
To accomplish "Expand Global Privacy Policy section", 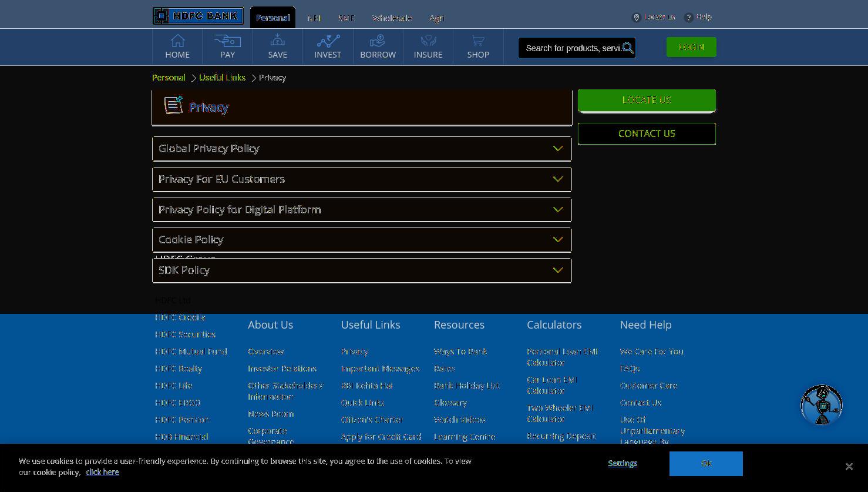I will [362, 149].
